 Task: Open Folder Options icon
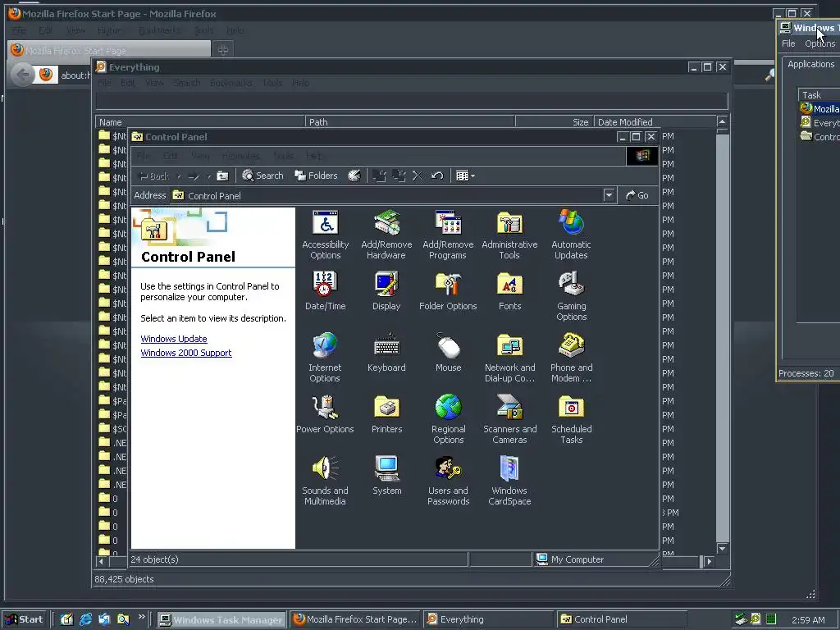448,291
